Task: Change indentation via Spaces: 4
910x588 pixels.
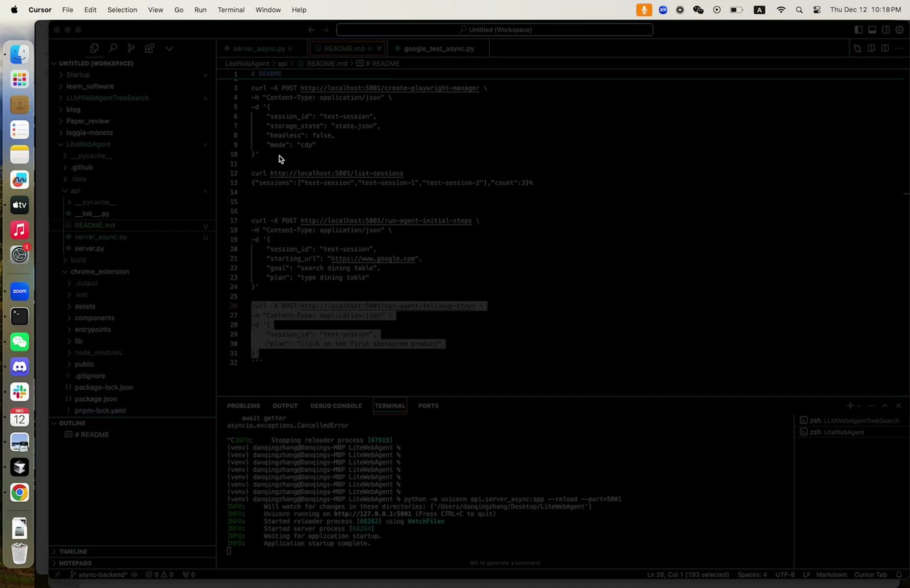Action: tap(752, 574)
